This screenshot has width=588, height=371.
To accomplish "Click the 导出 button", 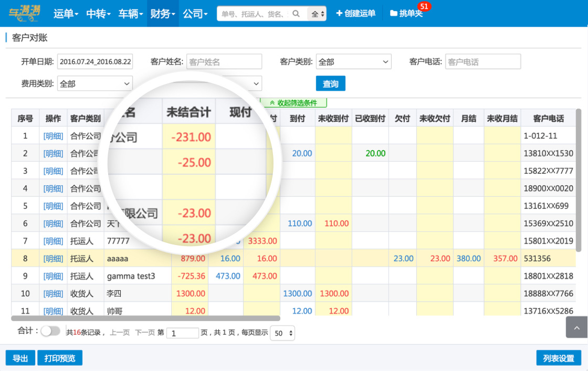I will (x=20, y=358).
